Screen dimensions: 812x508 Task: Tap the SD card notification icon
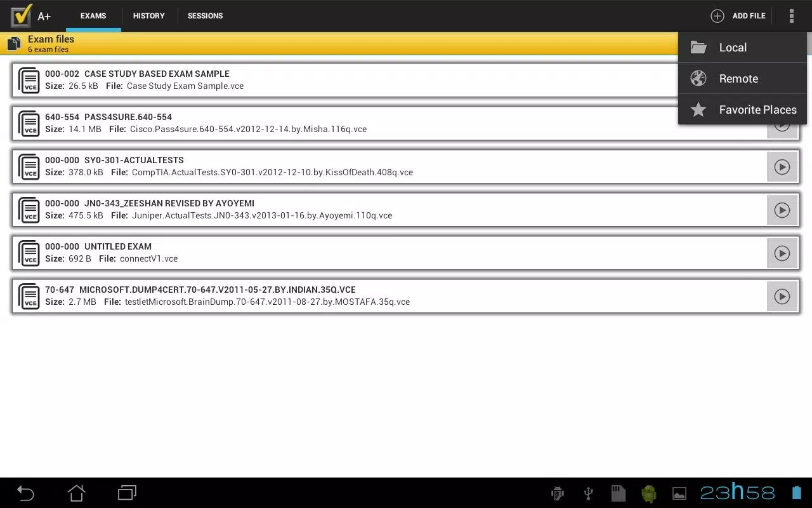coord(618,493)
